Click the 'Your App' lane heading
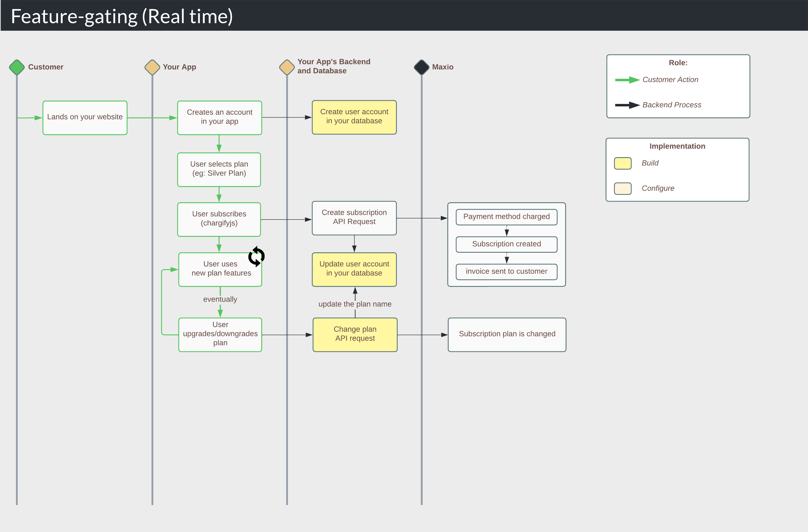The height and width of the screenshot is (532, 808). (179, 67)
